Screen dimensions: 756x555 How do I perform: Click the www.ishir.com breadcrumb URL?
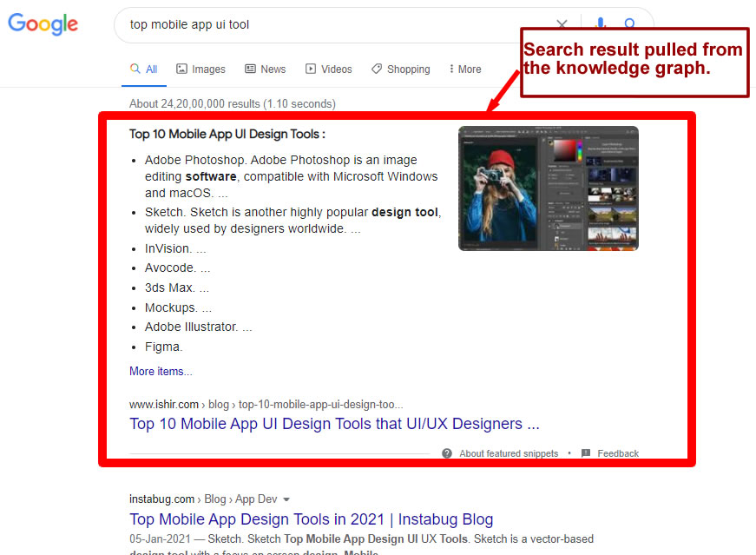click(266, 405)
